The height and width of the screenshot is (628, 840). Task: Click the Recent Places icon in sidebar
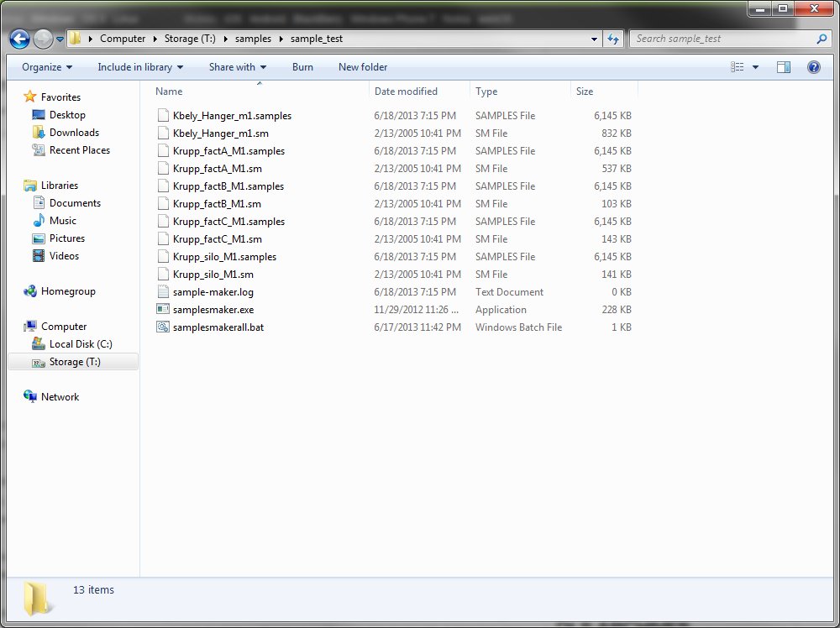(38, 150)
